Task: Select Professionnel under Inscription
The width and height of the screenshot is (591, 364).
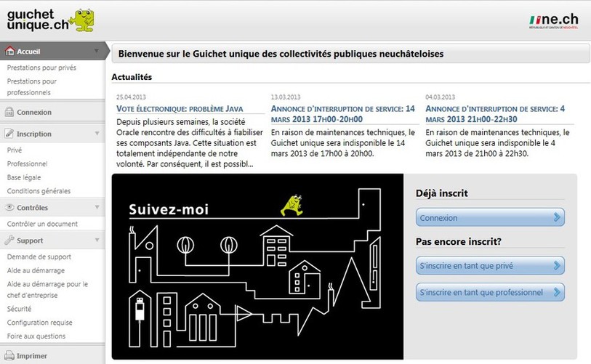Action: [x=27, y=164]
